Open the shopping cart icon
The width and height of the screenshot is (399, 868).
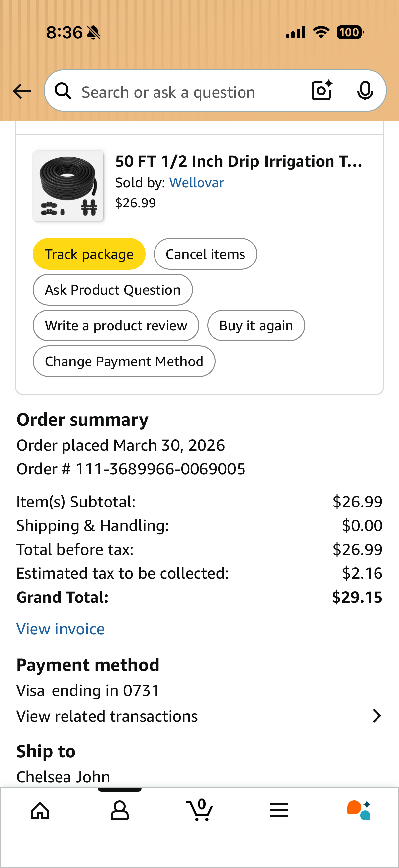pos(199,810)
